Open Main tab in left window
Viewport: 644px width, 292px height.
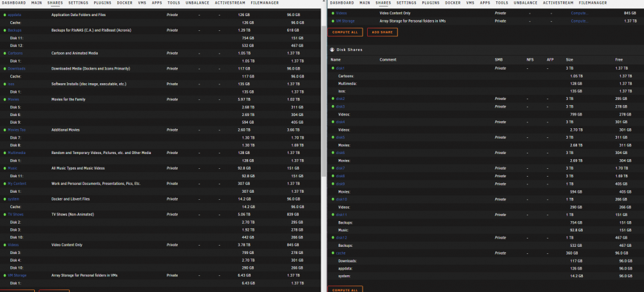37,3
